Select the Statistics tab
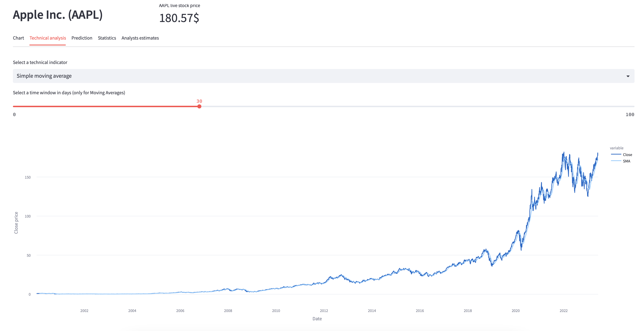 tap(107, 38)
